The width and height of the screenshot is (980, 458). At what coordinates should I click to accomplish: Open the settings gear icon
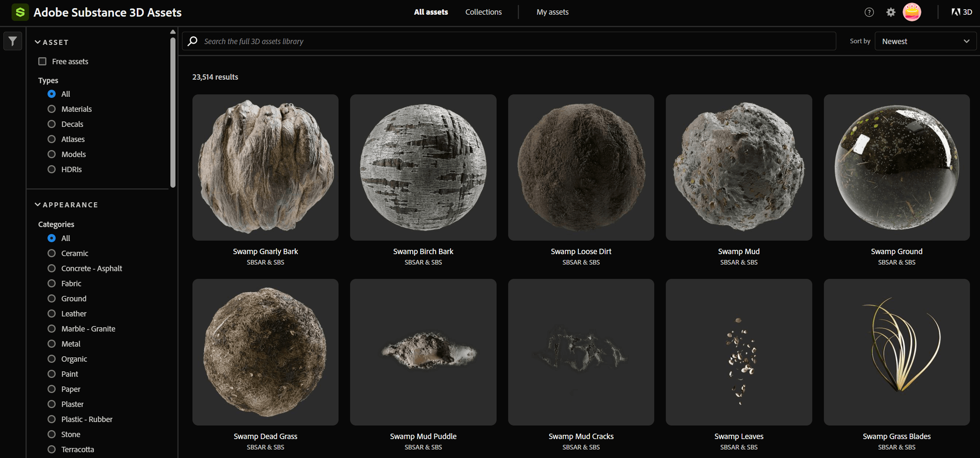[x=891, y=12]
